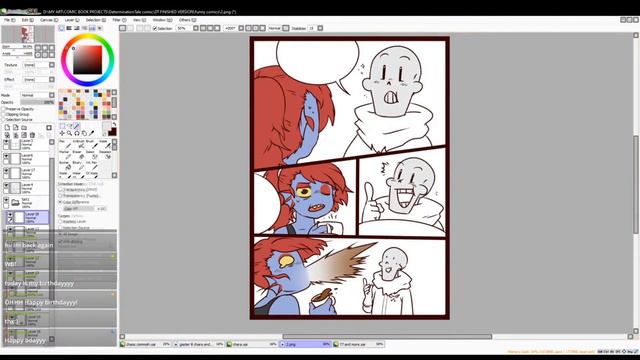640x360 pixels.
Task: Select the Brush tool in tool tray
Action: tap(93, 144)
